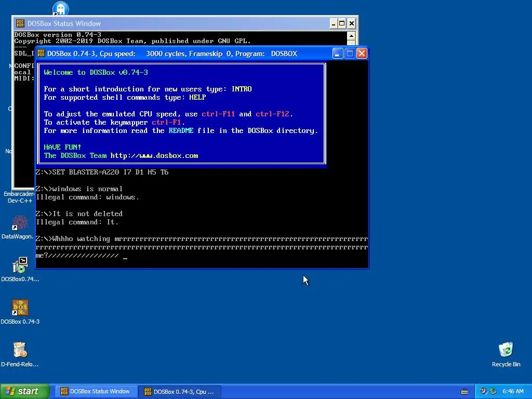The height and width of the screenshot is (399, 532).
Task: Minimize the DOSBox Status Window
Action: [334, 23]
